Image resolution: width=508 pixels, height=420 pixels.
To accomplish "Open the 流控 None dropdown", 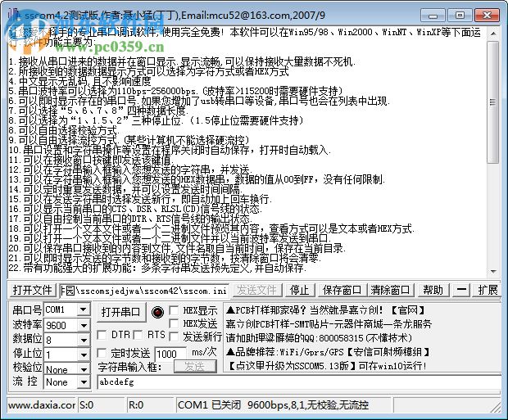I will pyautogui.click(x=84, y=382).
